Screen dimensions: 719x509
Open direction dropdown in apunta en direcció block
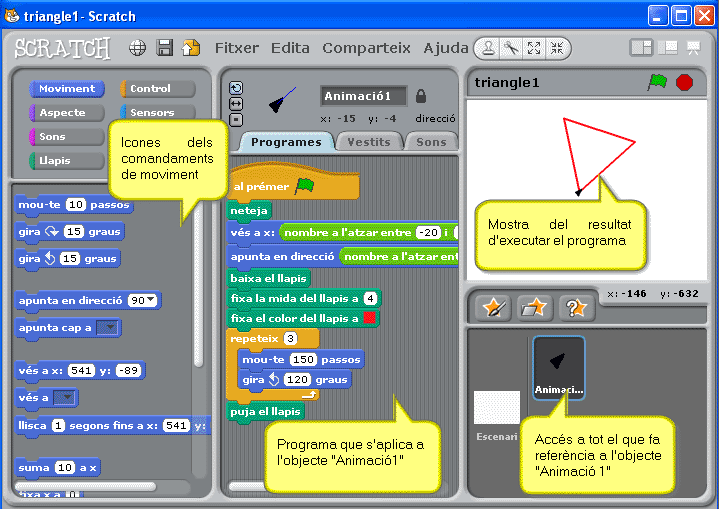(151, 300)
